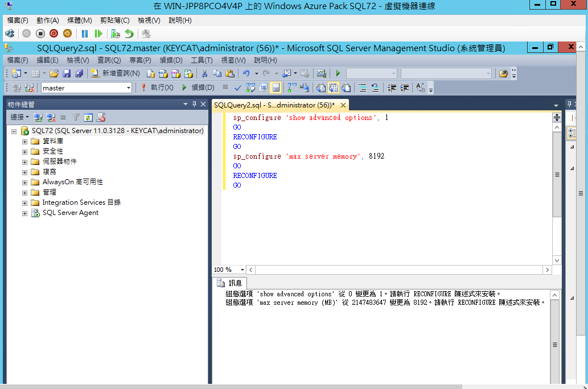
Task: Click the Database Engine Query icon
Action: (151, 73)
